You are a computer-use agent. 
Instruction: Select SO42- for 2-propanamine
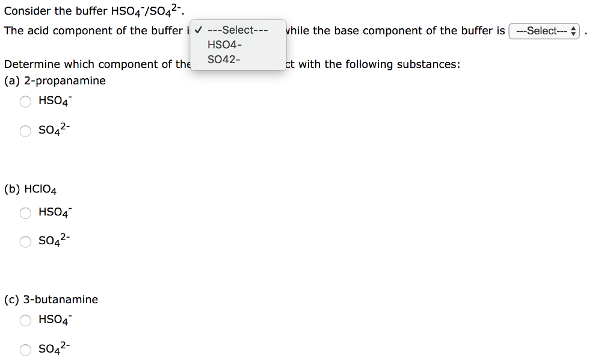[25, 131]
